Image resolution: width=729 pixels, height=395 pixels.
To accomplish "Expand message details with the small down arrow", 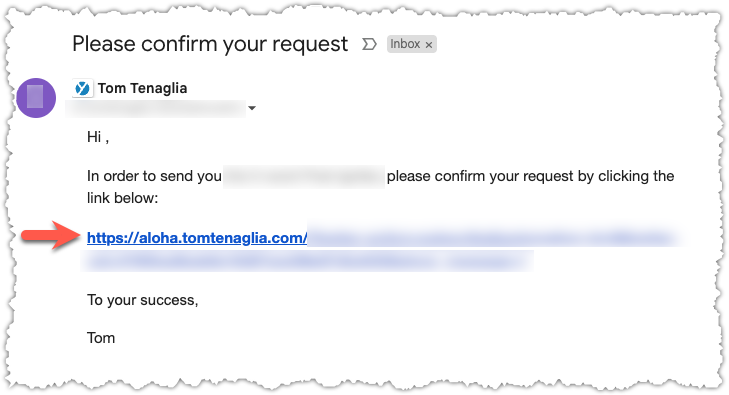I will pyautogui.click(x=252, y=108).
